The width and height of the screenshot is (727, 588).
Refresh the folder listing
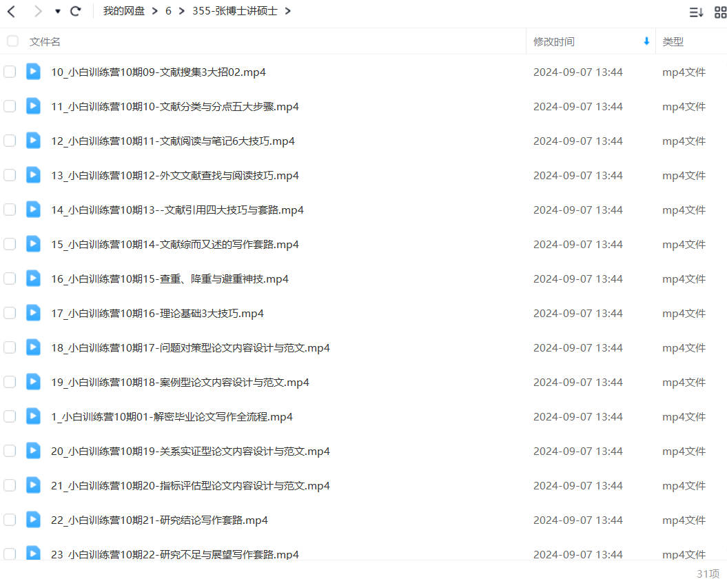coord(76,11)
